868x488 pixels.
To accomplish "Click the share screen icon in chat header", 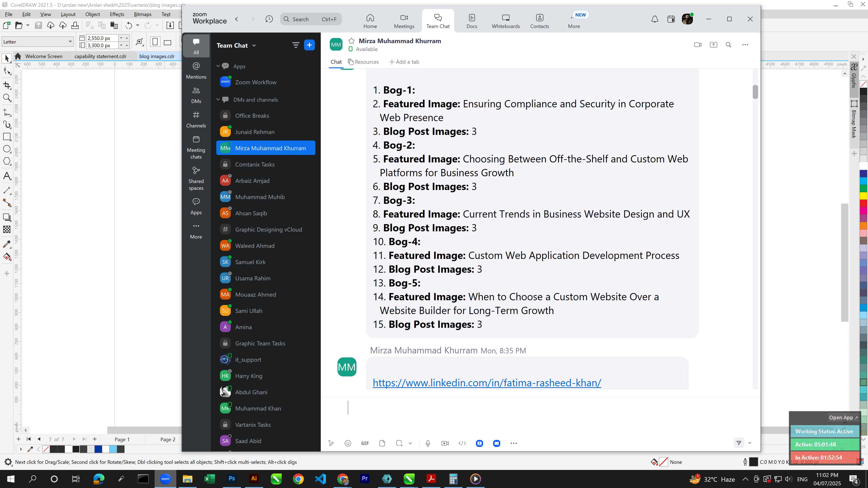I will pos(713,45).
